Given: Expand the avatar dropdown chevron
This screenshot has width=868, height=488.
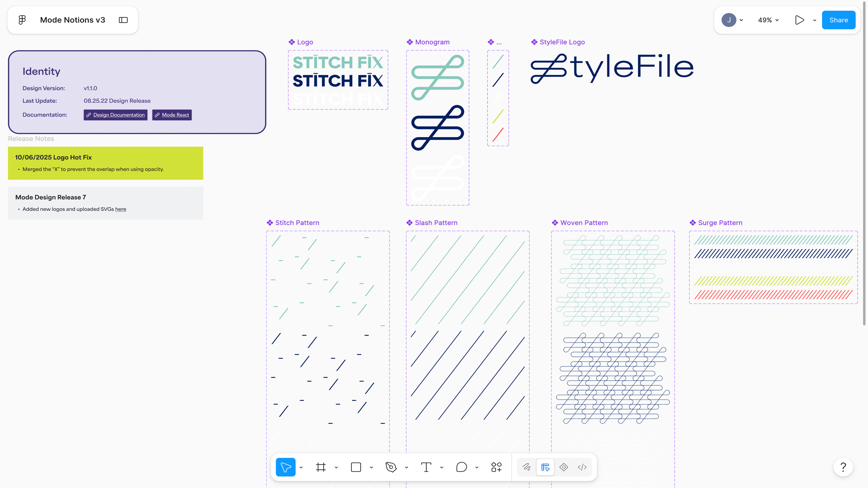Looking at the screenshot, I should point(741,20).
